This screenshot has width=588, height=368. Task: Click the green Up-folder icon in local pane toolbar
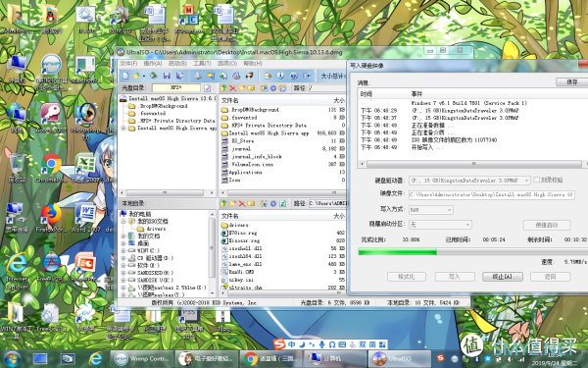(223, 203)
